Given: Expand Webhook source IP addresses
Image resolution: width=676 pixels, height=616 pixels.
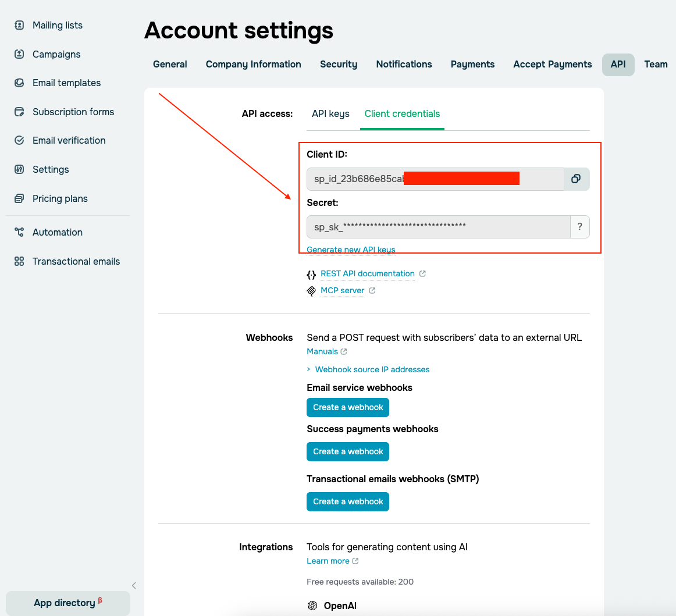Looking at the screenshot, I should (372, 369).
